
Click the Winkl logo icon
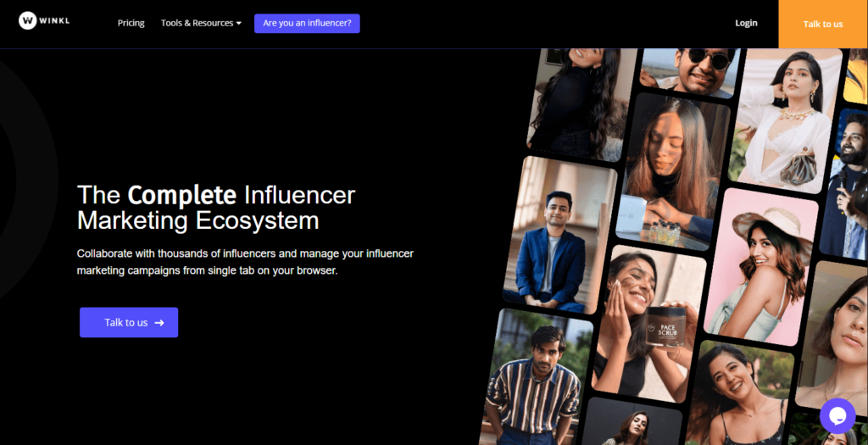tap(28, 21)
